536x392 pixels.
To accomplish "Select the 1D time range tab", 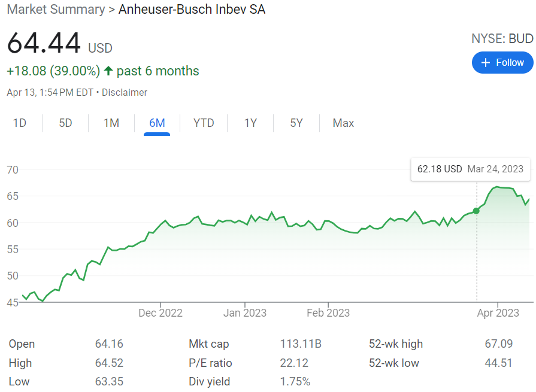I will coord(20,123).
